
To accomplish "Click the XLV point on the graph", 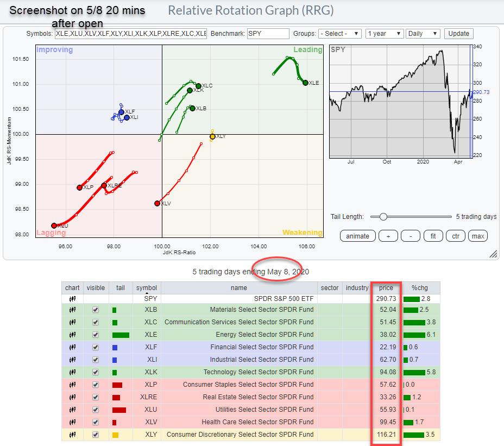I will pyautogui.click(x=157, y=203).
